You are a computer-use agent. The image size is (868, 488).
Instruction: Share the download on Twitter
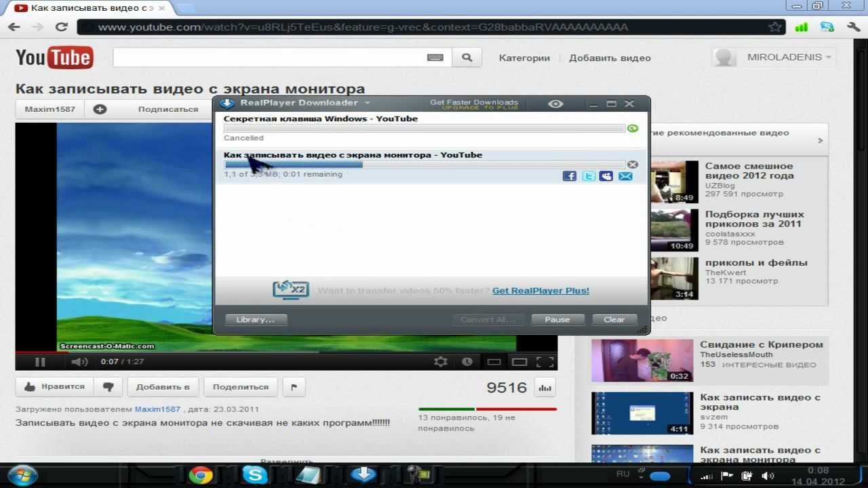tap(589, 176)
